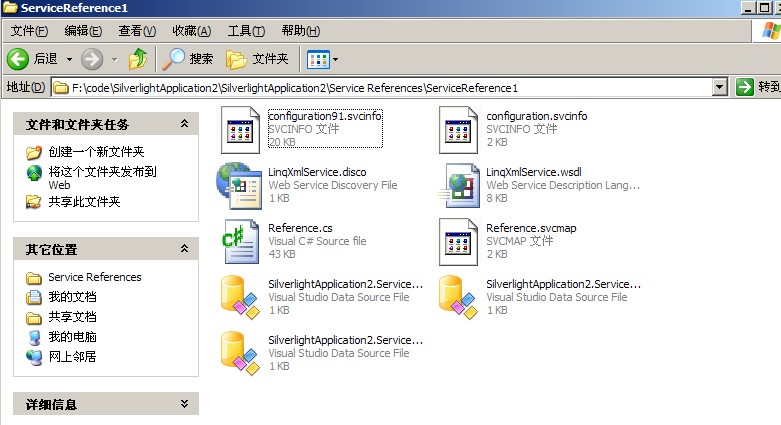Click the 共享此文件夹 link

(84, 202)
